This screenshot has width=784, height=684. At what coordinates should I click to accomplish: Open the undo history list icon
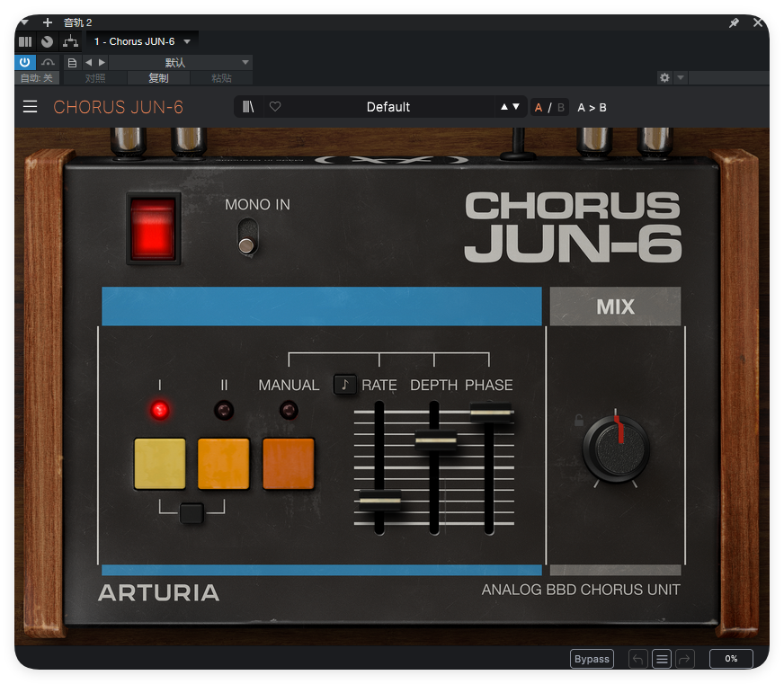point(662,659)
